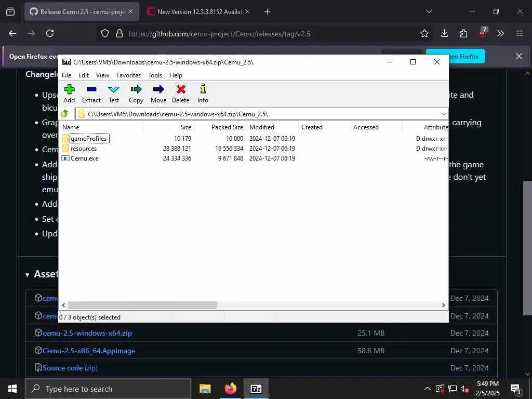Show hidden system tray icons chevron
This screenshot has width=532, height=399.
pos(428,389)
